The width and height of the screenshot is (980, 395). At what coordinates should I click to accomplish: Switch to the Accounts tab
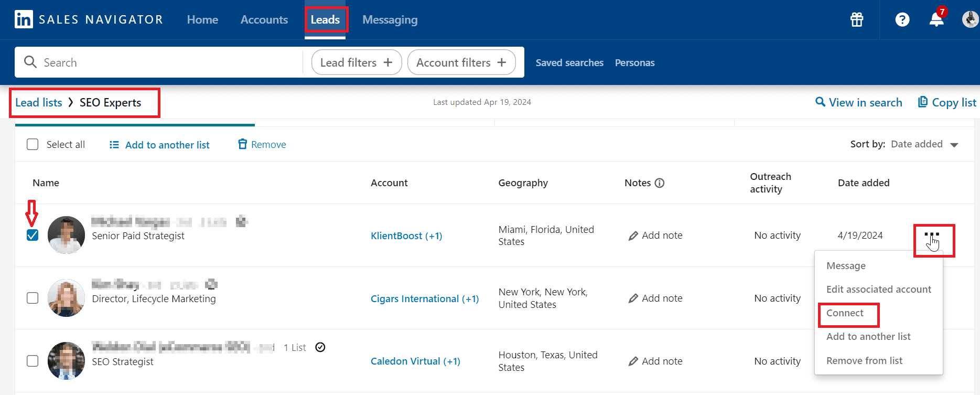[x=264, y=20]
